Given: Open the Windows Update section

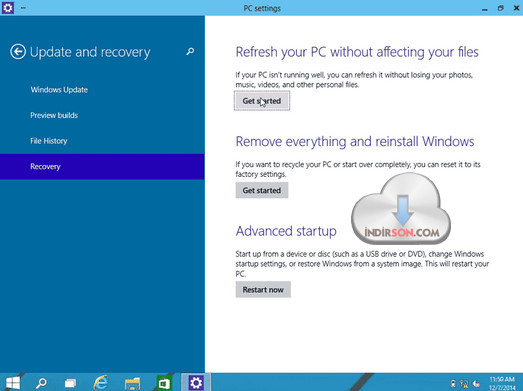Looking at the screenshot, I should coord(59,90).
